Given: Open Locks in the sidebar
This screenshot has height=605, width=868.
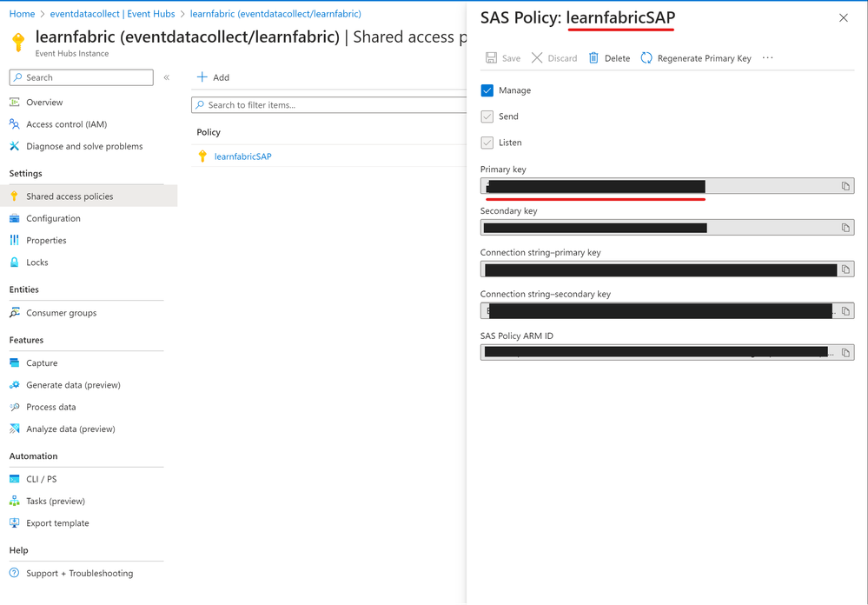Looking at the screenshot, I should [x=37, y=262].
